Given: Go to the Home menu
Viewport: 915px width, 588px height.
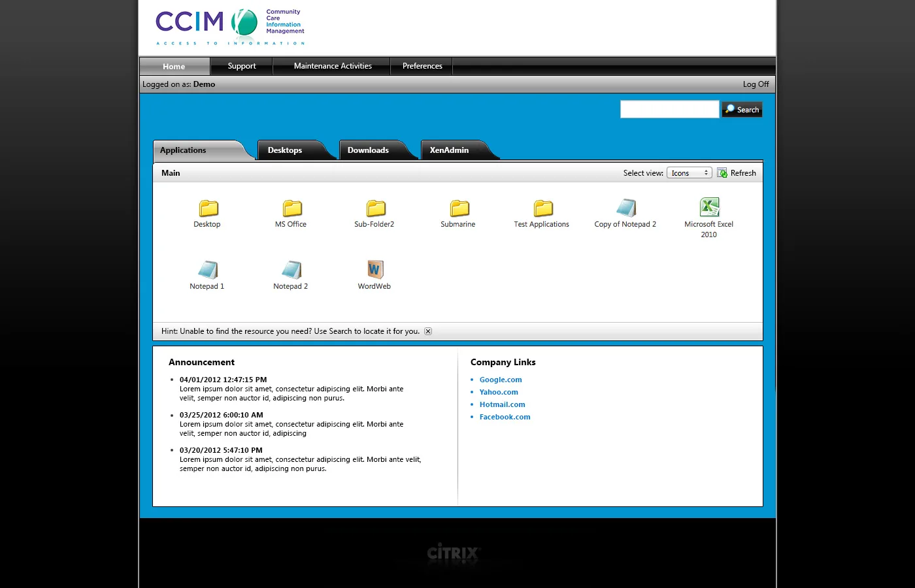Looking at the screenshot, I should (175, 66).
